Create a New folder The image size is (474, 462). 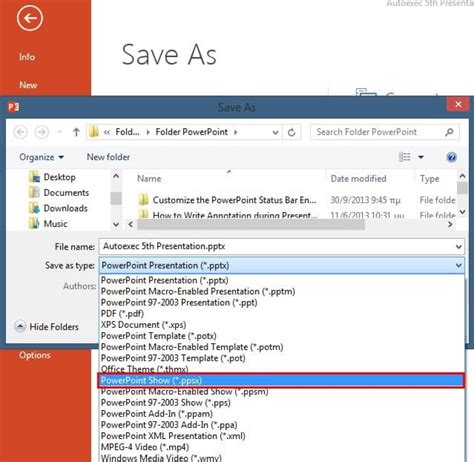108,157
